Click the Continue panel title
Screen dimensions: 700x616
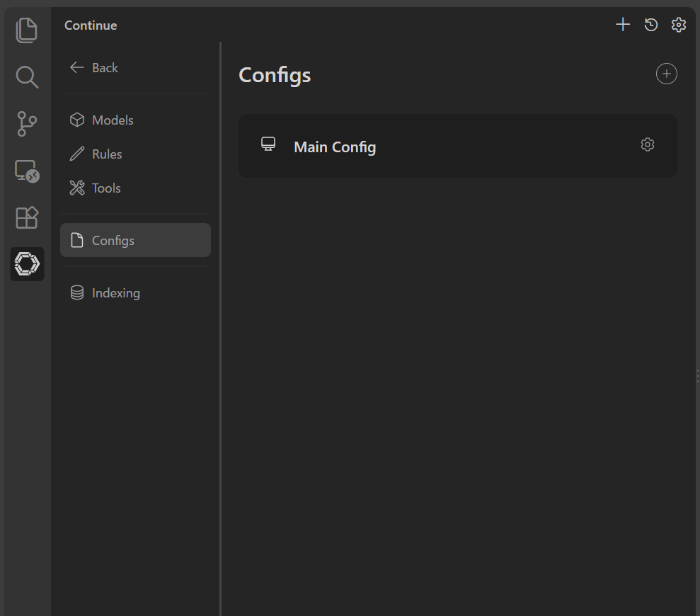coord(91,25)
